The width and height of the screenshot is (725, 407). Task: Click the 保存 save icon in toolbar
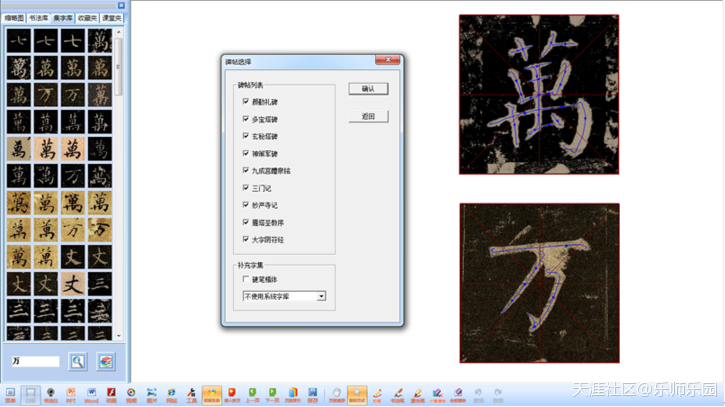313,392
